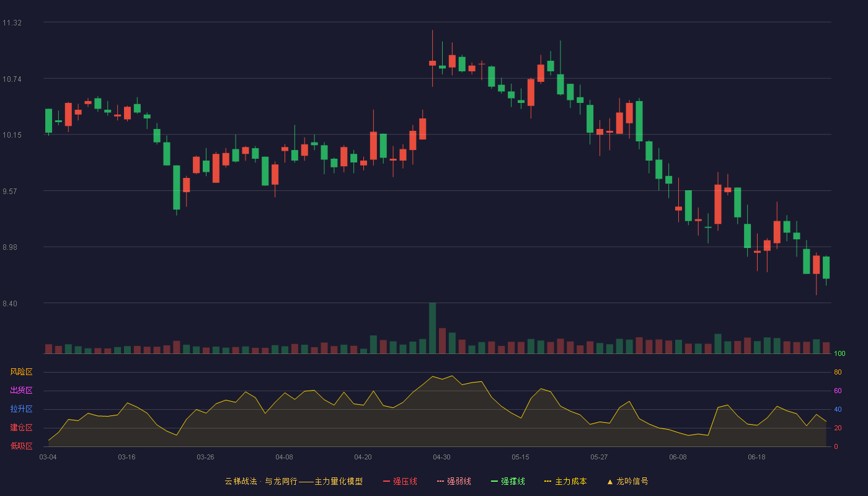This screenshot has width=868, height=496.
Task: Toggle the 强弱线 legend entry
Action: (454, 481)
